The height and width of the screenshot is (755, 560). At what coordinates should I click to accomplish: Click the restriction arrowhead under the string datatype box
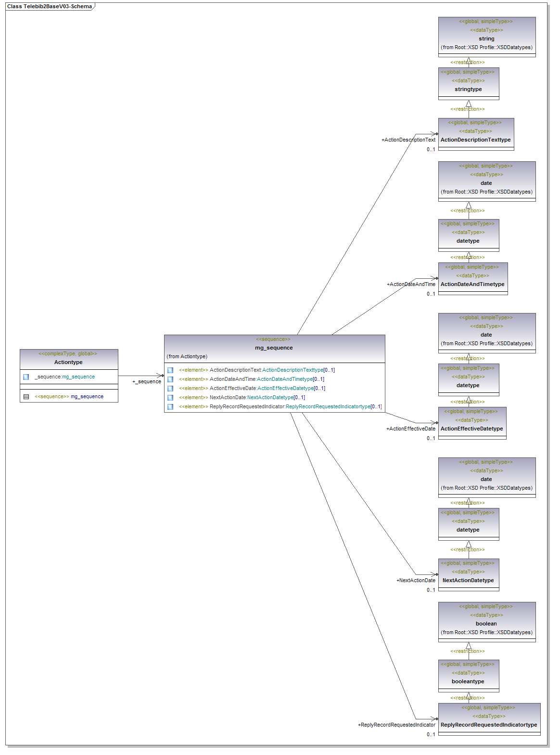469,61
